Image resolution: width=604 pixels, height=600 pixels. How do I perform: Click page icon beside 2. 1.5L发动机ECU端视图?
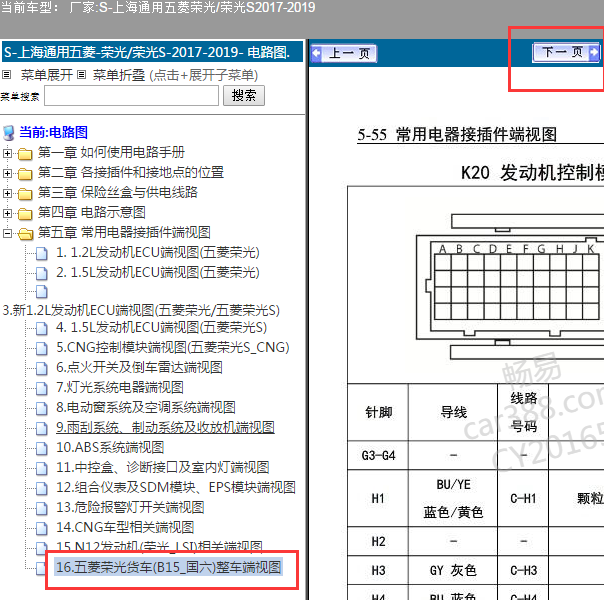[42, 274]
